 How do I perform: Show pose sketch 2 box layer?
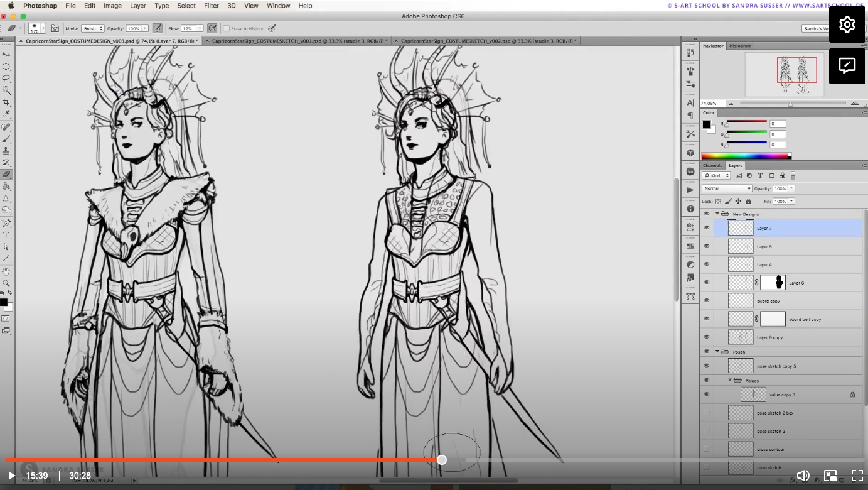pyautogui.click(x=707, y=413)
